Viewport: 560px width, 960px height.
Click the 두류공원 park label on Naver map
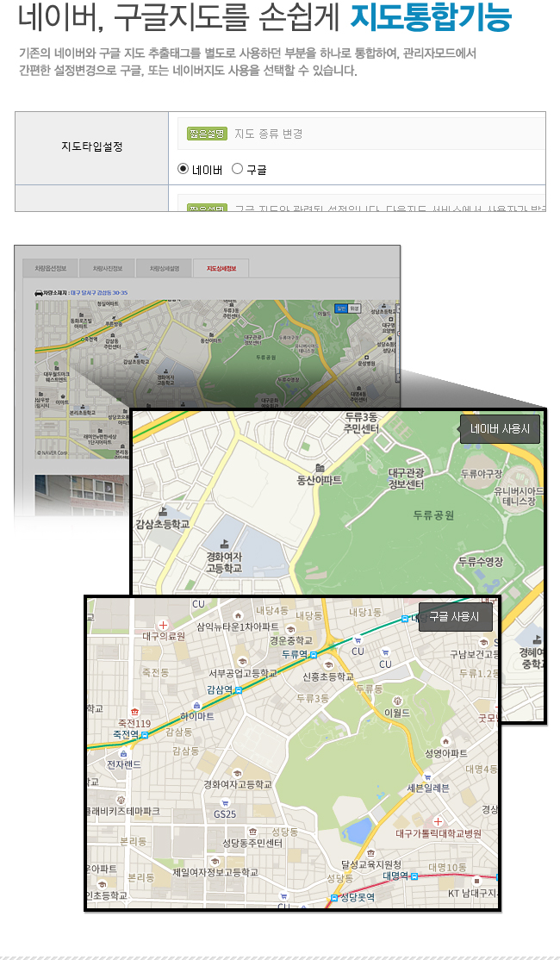point(433,515)
